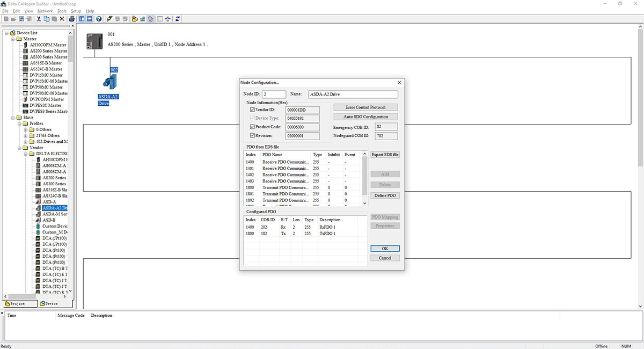
Task: Collapse the DELTA ELECTRONICS vendor folder
Action: pos(25,154)
